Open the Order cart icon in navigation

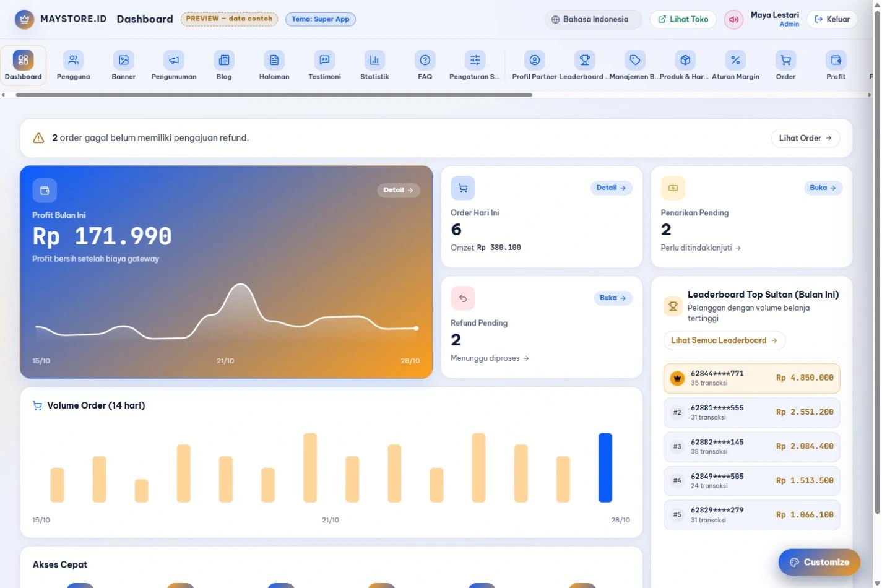[785, 60]
